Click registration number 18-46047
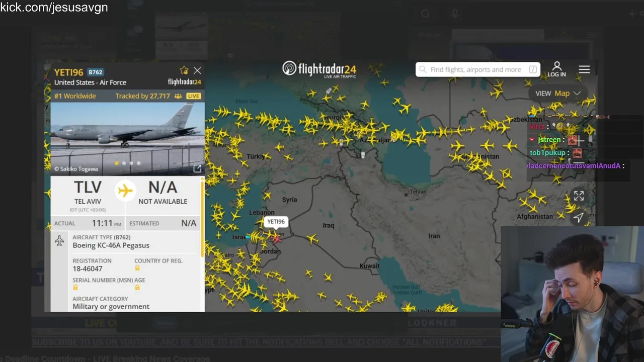Viewport: 644px width, 362px height. point(88,268)
